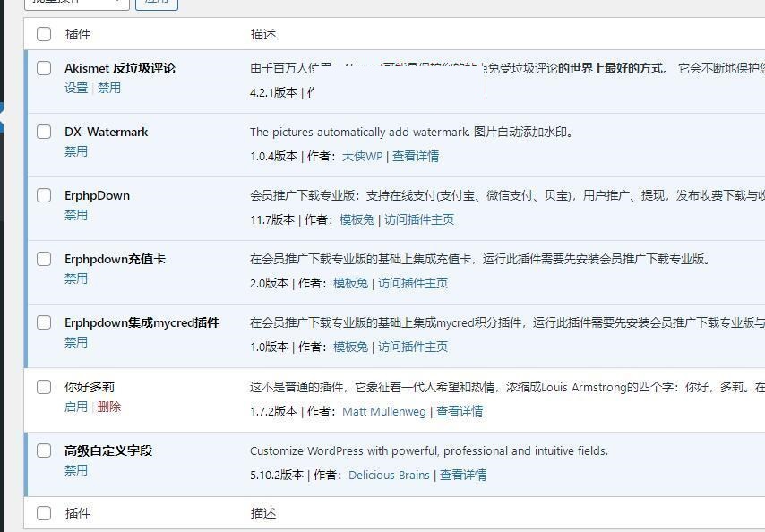
Task: Open Akismet settings via 设置 link
Action: 77,88
